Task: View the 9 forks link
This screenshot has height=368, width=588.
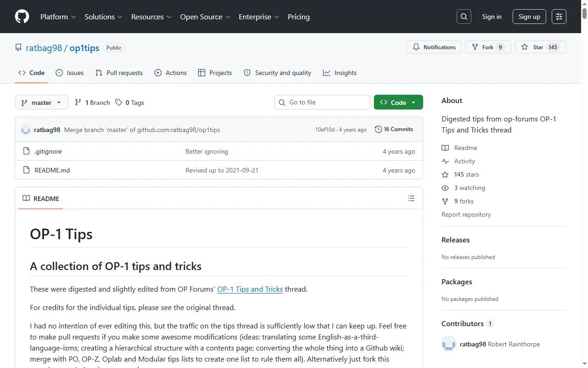Action: coord(458,201)
